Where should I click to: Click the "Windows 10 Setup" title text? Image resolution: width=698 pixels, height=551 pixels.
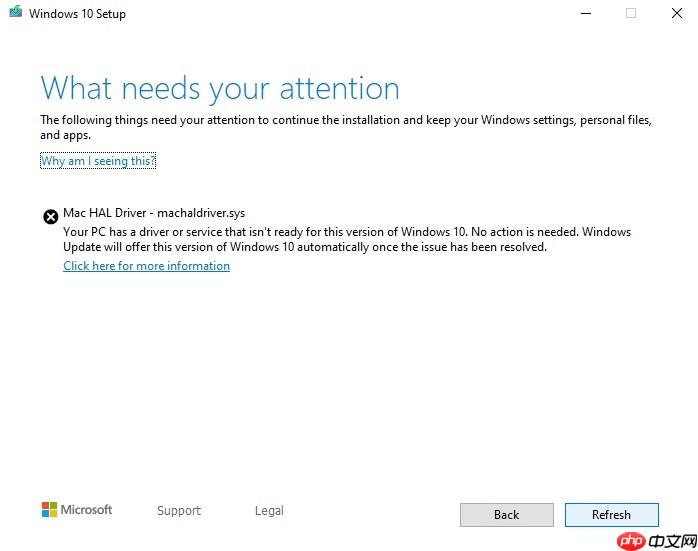(x=77, y=14)
